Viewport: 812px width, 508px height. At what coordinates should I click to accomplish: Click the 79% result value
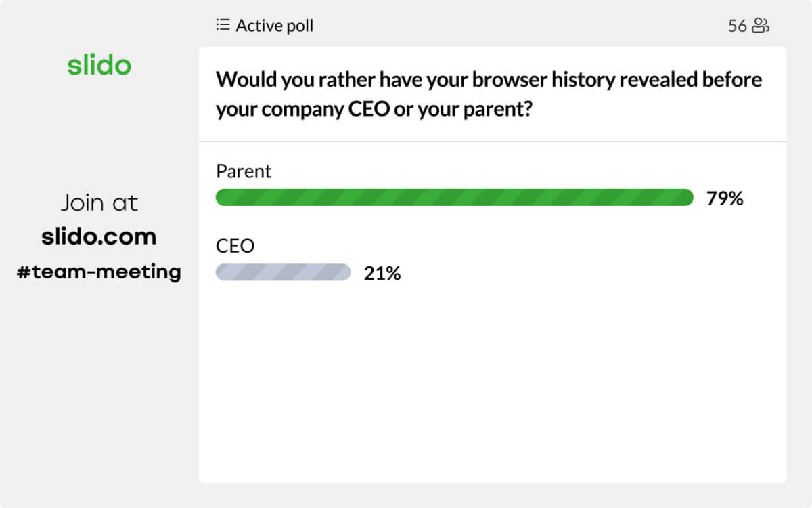click(x=725, y=198)
